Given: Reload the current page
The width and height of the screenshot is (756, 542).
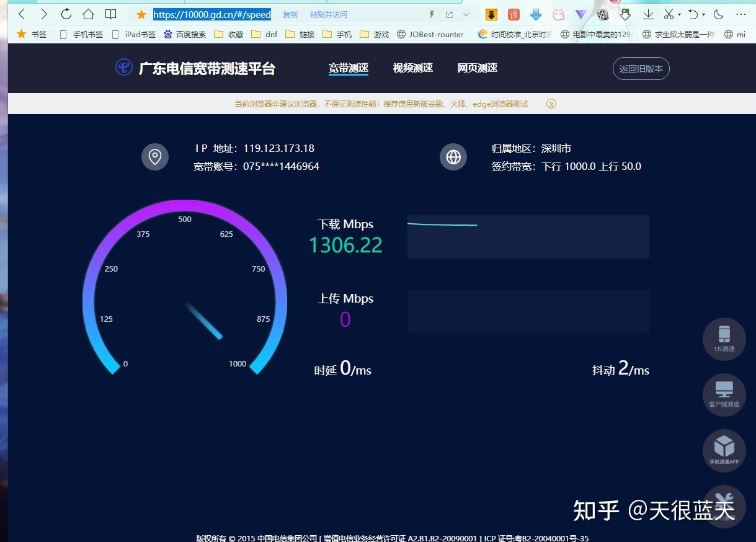Looking at the screenshot, I should pyautogui.click(x=66, y=14).
